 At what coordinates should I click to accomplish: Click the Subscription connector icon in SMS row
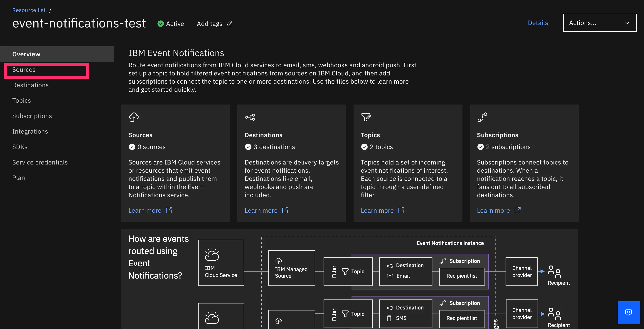click(x=443, y=303)
